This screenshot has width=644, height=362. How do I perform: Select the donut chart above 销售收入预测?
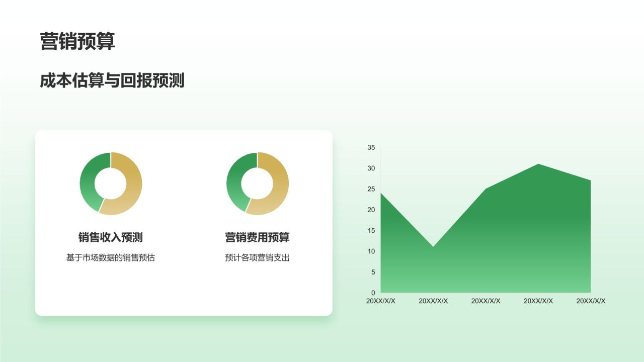tap(111, 184)
